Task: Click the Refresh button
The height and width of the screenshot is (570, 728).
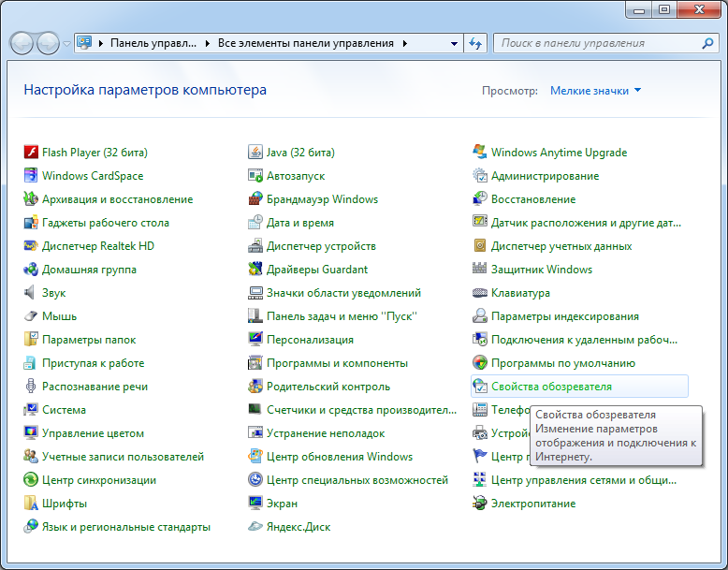Action: click(475, 44)
